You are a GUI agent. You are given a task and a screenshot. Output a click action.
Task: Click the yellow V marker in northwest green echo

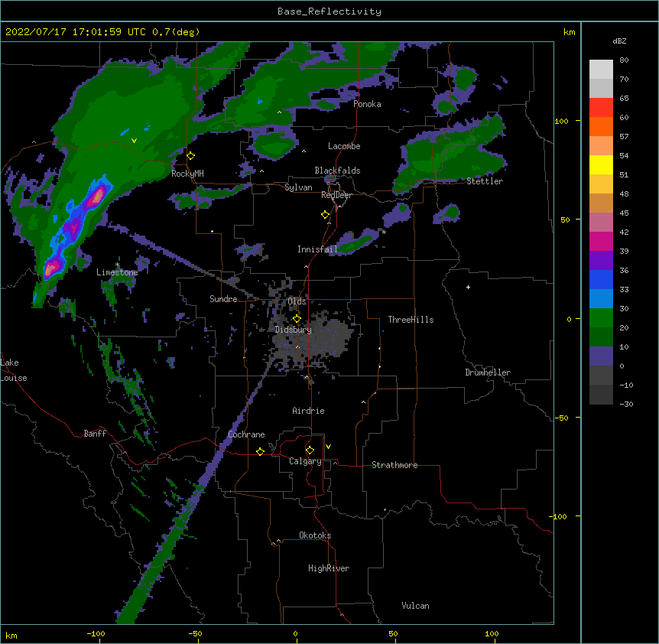tap(134, 141)
